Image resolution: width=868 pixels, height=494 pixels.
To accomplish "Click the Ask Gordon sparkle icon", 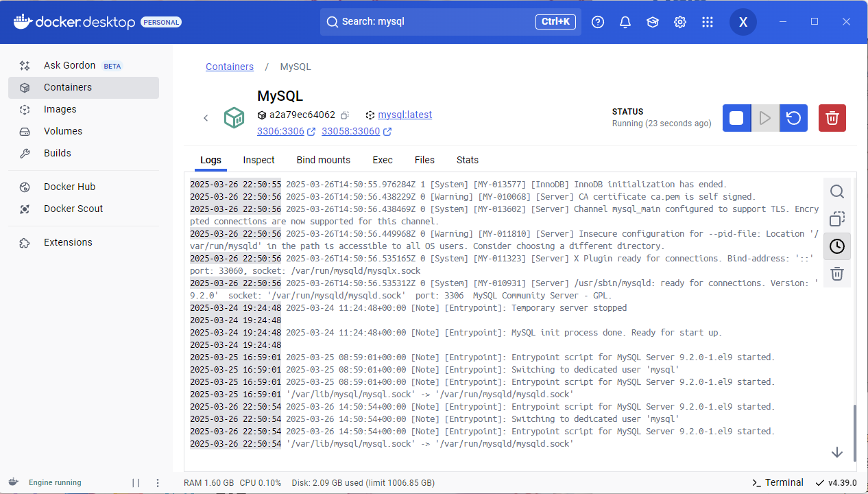I will tap(24, 65).
